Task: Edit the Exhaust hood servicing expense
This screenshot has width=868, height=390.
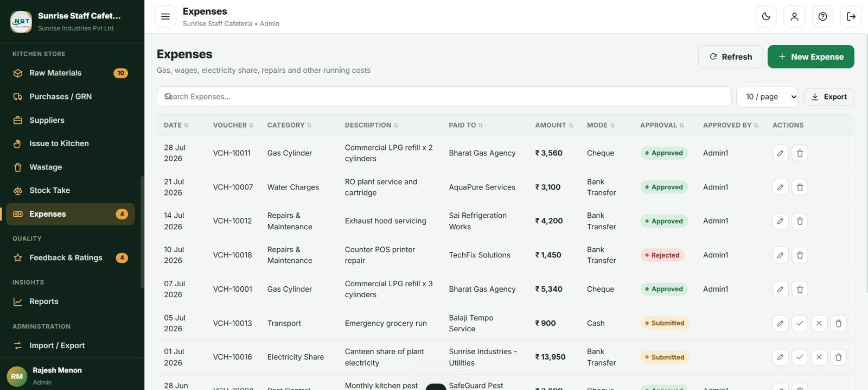Action: [780, 221]
